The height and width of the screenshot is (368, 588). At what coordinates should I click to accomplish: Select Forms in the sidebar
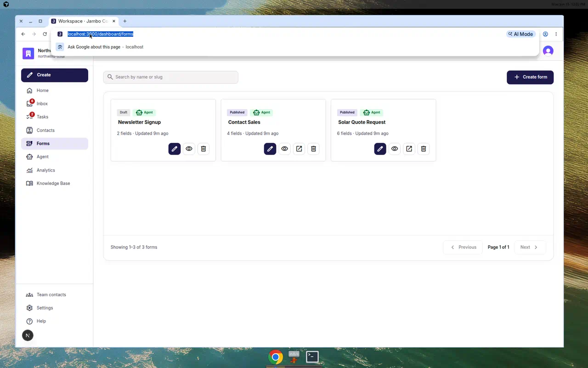55,144
